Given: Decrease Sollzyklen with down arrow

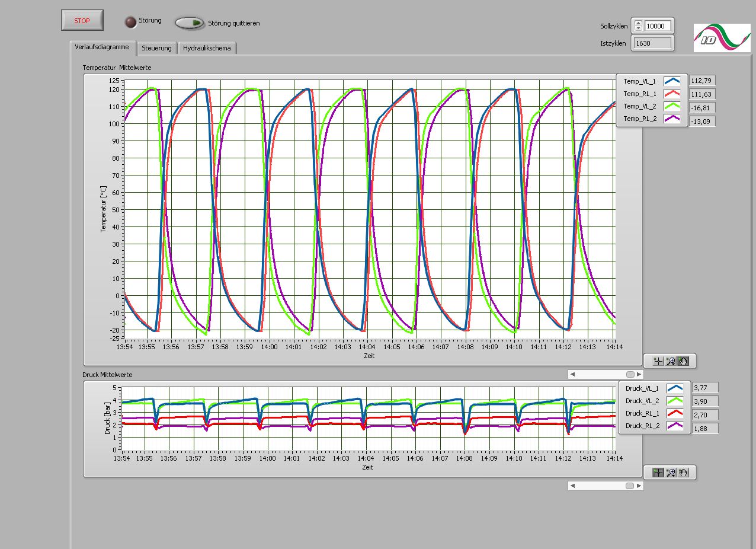Looking at the screenshot, I should click(638, 28).
